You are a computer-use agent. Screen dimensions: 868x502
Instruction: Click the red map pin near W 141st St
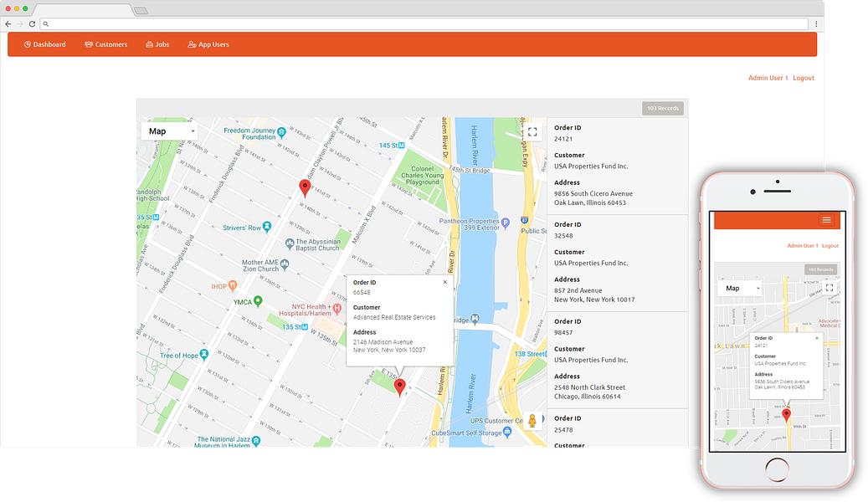click(x=305, y=187)
